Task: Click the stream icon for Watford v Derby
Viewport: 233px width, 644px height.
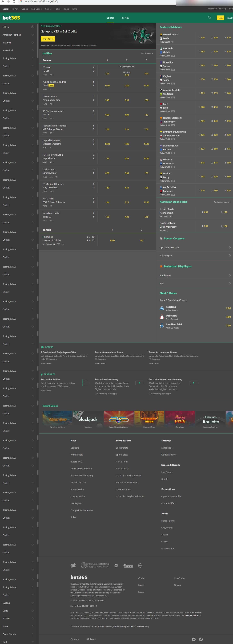Action: coord(173,181)
